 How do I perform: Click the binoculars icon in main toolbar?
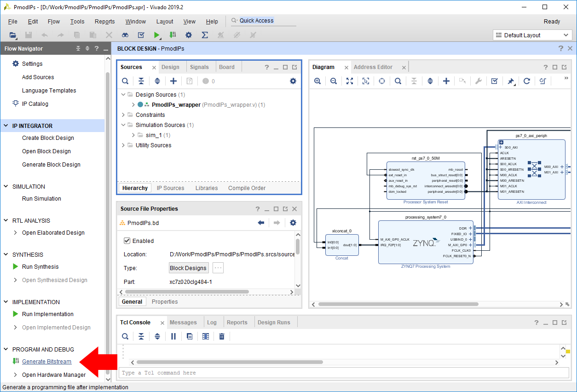[125, 35]
